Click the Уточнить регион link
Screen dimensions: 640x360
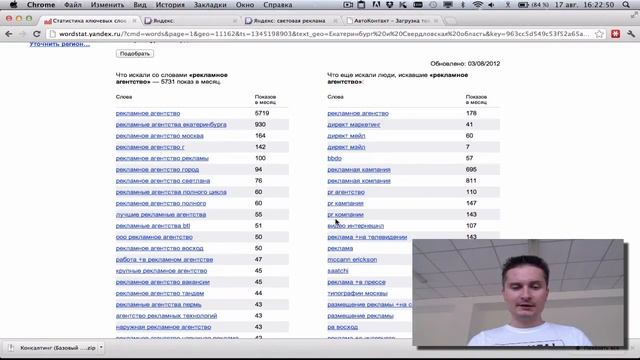(x=60, y=44)
